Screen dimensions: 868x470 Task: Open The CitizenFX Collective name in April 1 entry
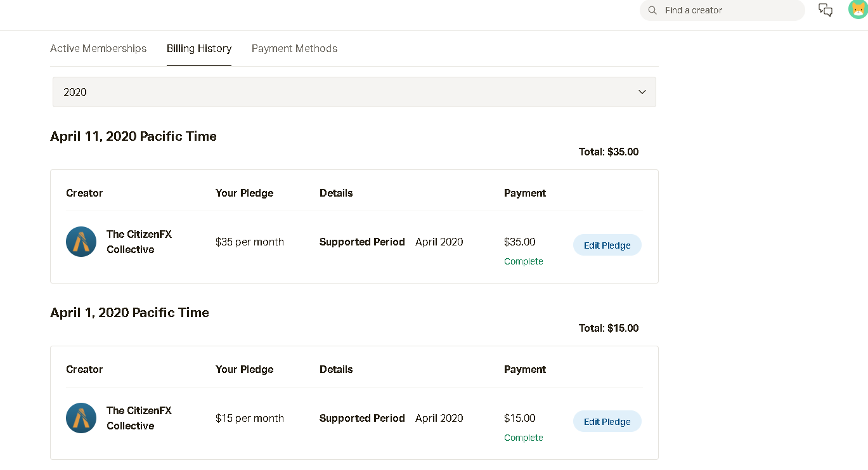pyautogui.click(x=139, y=418)
